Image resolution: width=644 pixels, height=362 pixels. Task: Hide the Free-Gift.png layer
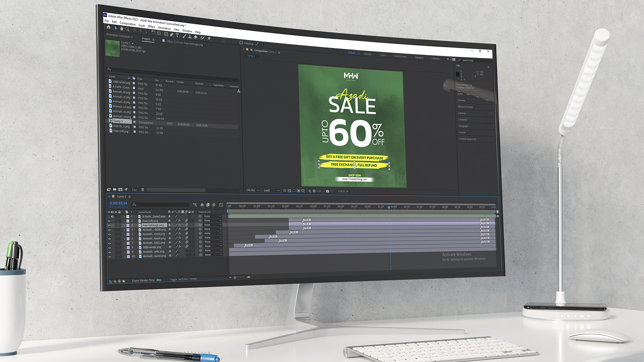tap(109, 221)
